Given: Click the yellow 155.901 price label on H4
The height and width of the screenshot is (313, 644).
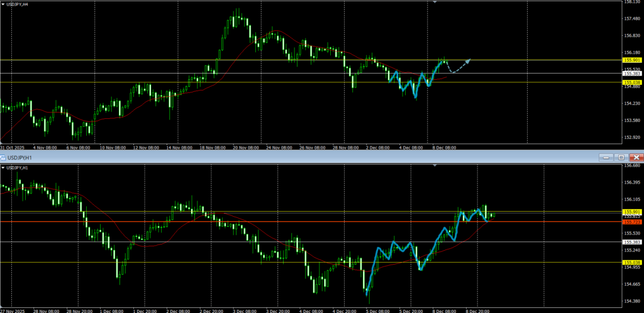Looking at the screenshot, I should pos(631,60).
